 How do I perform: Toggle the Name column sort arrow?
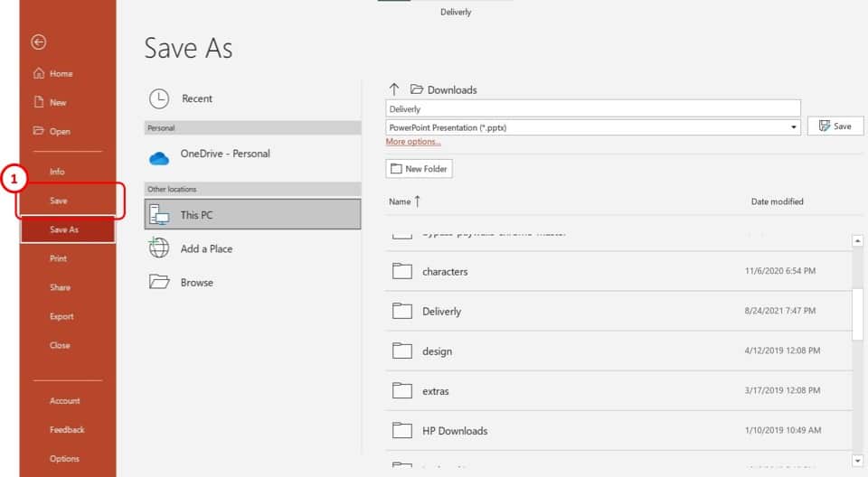(x=418, y=201)
